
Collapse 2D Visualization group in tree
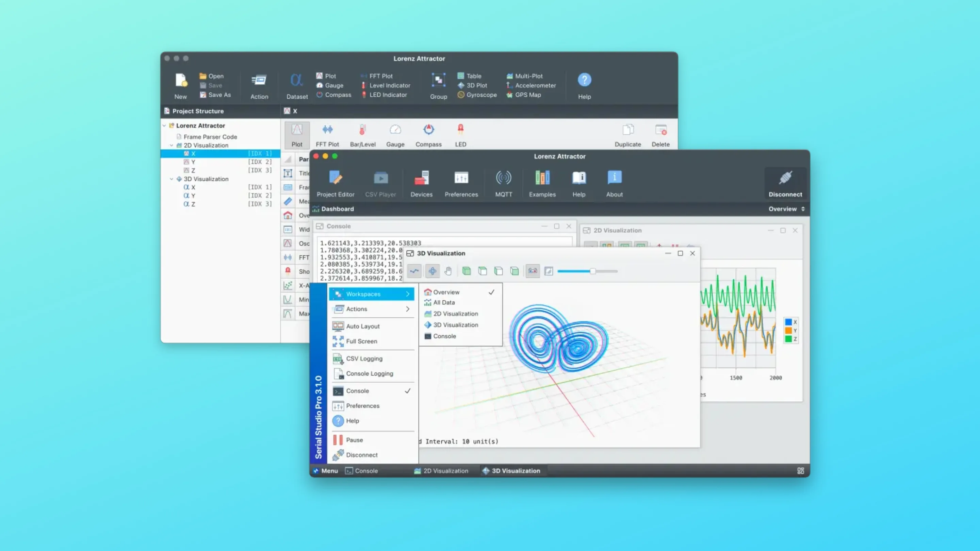(x=171, y=145)
